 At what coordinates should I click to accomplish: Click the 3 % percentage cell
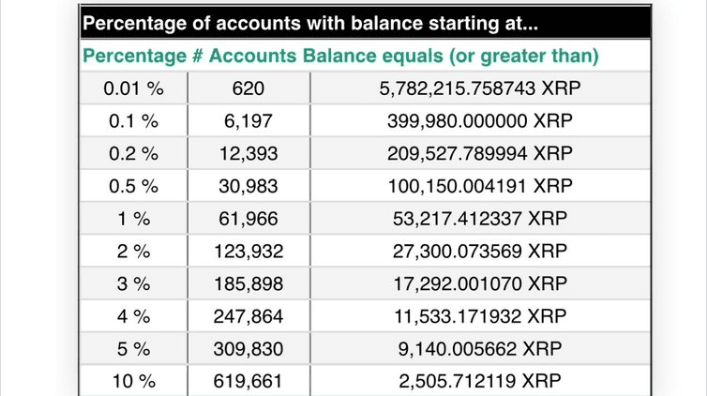pyautogui.click(x=133, y=284)
